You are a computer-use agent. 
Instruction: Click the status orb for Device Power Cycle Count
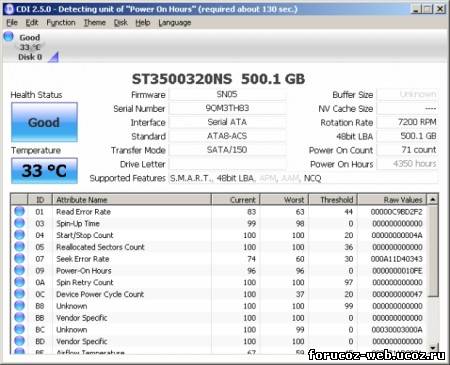click(20, 294)
